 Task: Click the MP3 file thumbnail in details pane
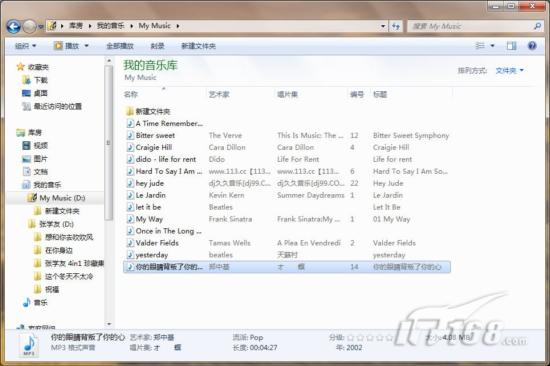29,345
